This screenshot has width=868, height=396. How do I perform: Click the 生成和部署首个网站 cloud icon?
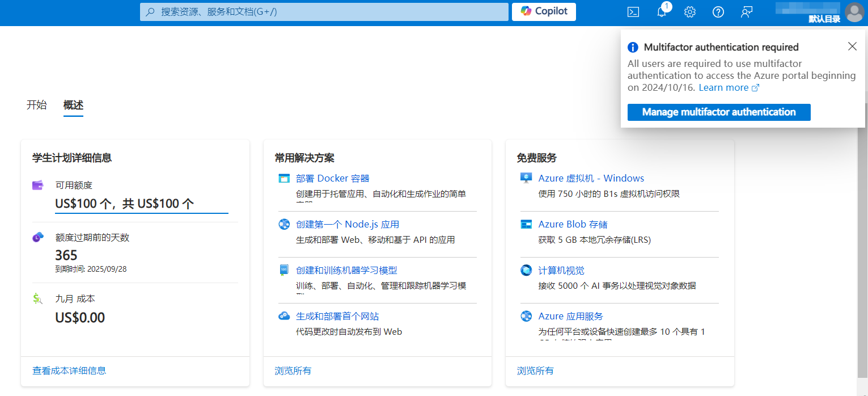coord(284,316)
